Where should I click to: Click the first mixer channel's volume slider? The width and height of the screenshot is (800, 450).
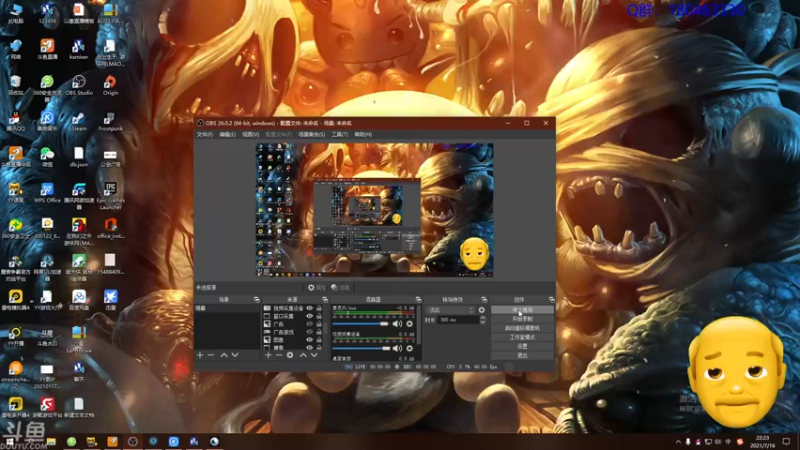pos(361,323)
